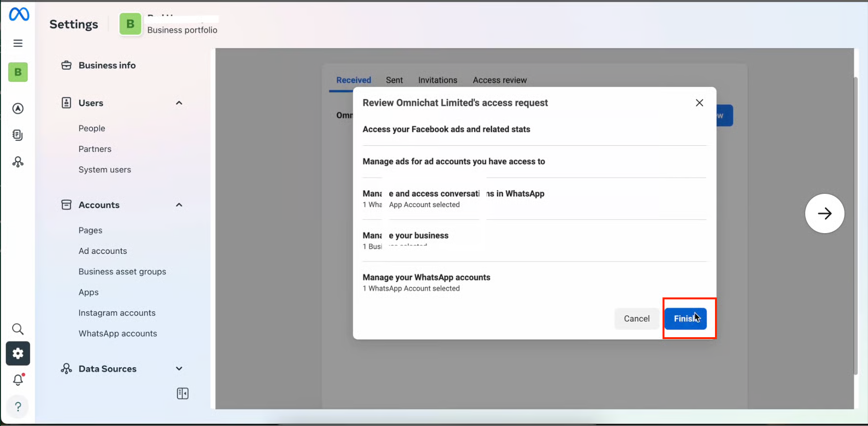Open WhatsApp accounts in sidebar
Screen dimensions: 868x426
click(x=118, y=333)
